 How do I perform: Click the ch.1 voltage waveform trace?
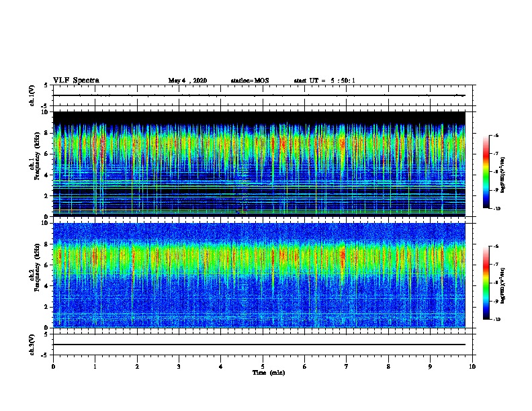pyautogui.click(x=259, y=95)
